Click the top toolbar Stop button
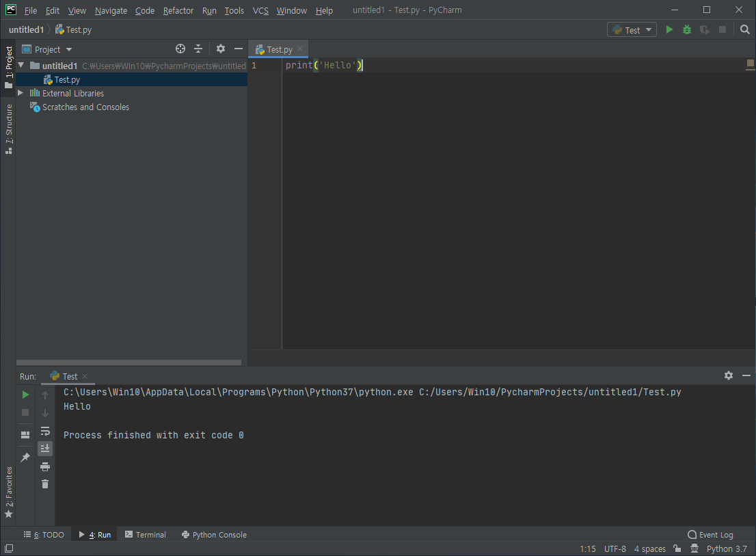The height and width of the screenshot is (556, 756). tap(723, 30)
